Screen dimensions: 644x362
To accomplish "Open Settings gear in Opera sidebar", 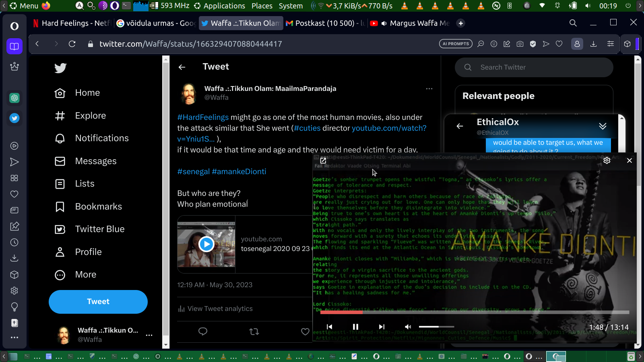I will coord(14,291).
